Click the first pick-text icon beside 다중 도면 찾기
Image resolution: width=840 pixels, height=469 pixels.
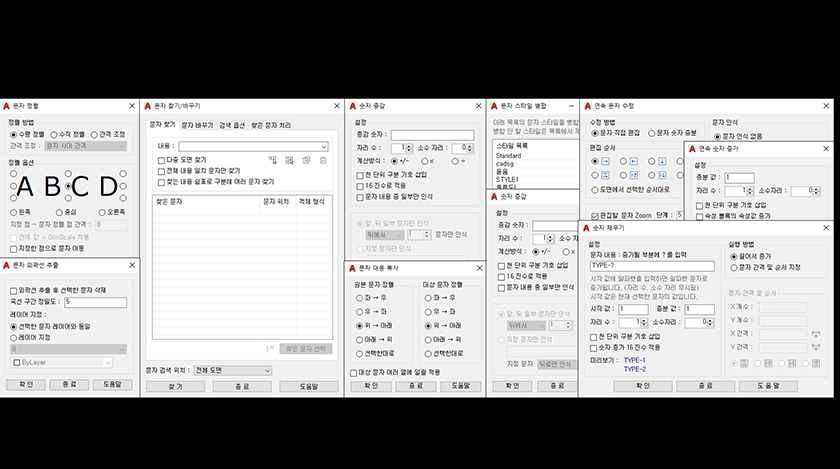click(273, 160)
